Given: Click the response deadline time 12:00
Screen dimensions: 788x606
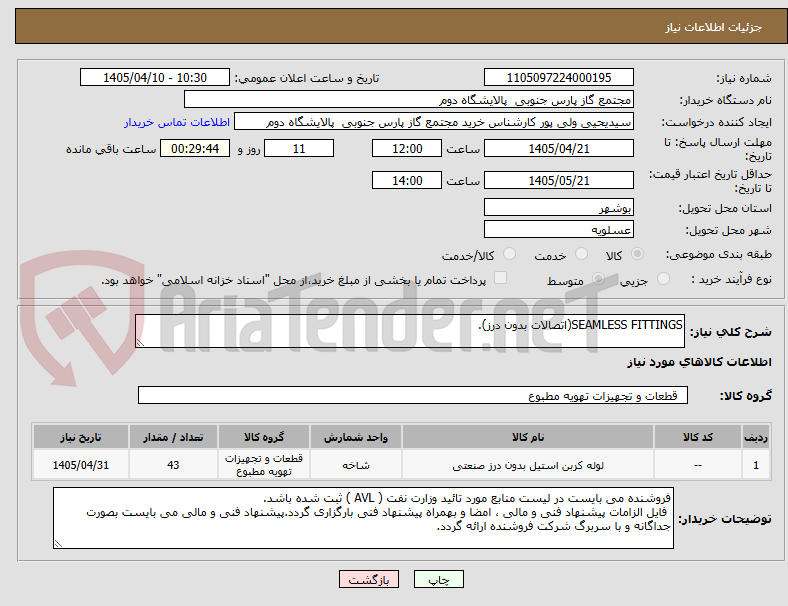Looking at the screenshot, I should (407, 149).
